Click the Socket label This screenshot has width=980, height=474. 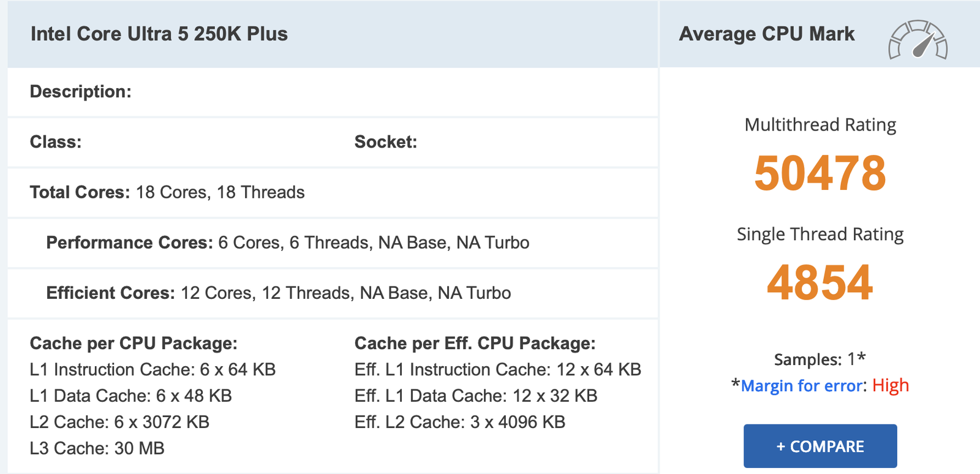click(385, 142)
